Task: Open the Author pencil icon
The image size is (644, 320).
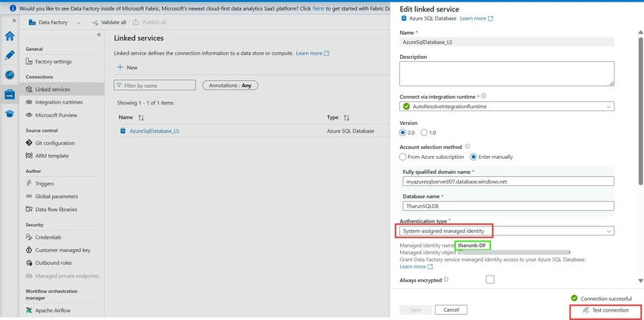Action: 9,55
